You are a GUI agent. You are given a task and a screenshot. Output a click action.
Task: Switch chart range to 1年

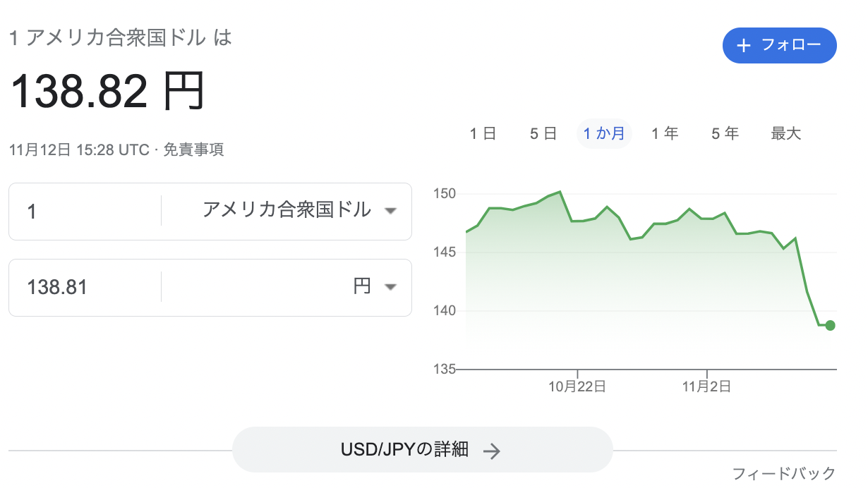point(665,133)
